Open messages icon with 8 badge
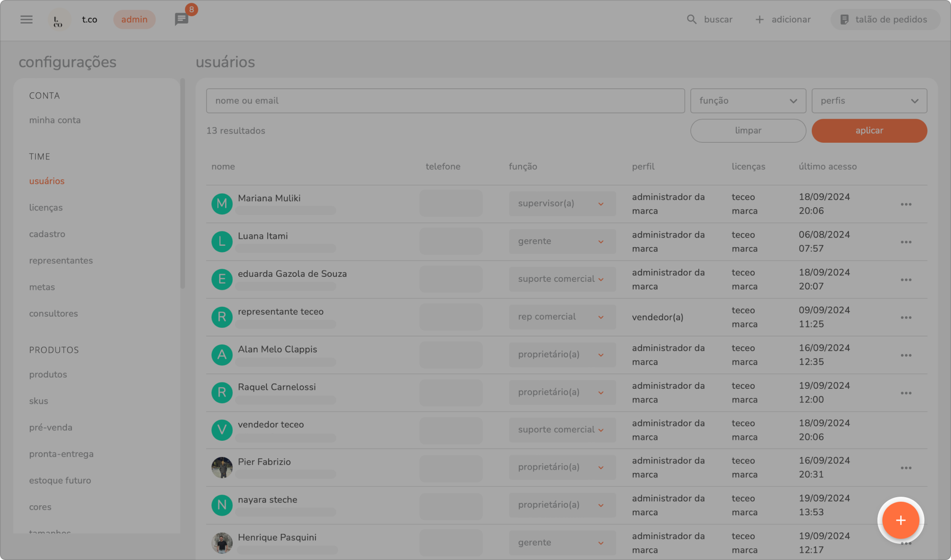The image size is (951, 560). (x=181, y=19)
